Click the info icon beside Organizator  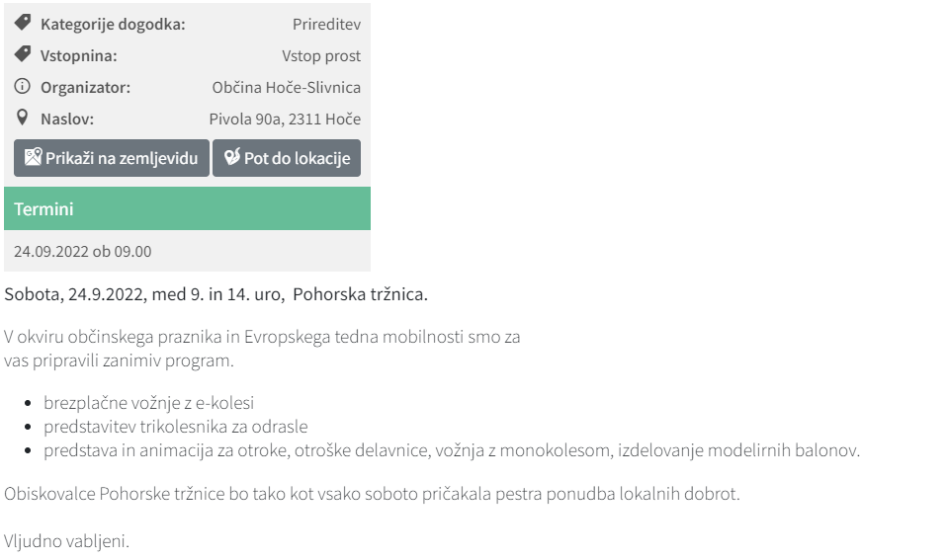tap(23, 86)
